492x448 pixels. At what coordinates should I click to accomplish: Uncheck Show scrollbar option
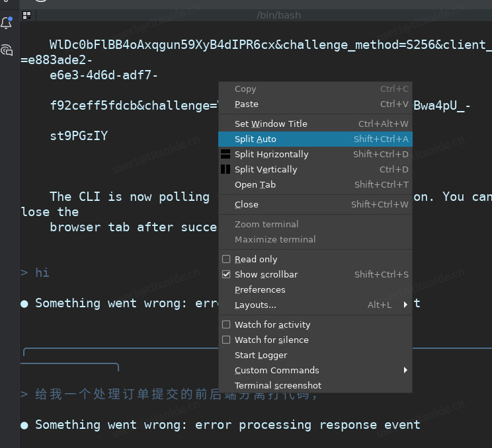click(x=226, y=274)
